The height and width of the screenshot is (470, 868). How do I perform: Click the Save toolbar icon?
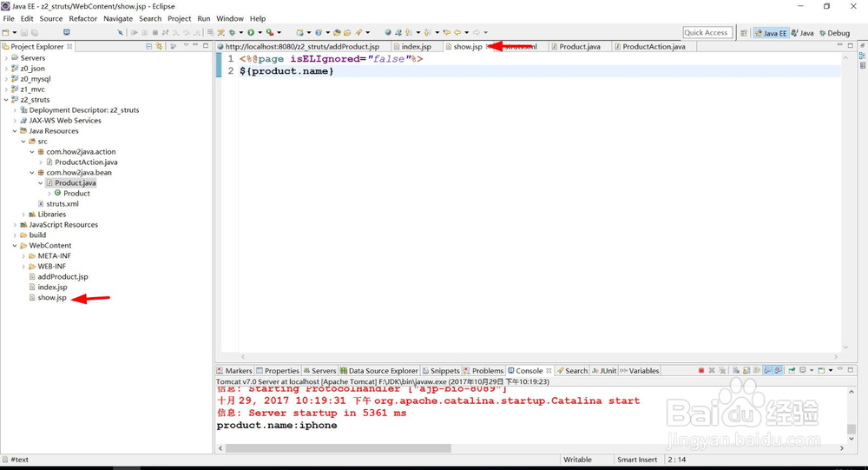pos(23,32)
